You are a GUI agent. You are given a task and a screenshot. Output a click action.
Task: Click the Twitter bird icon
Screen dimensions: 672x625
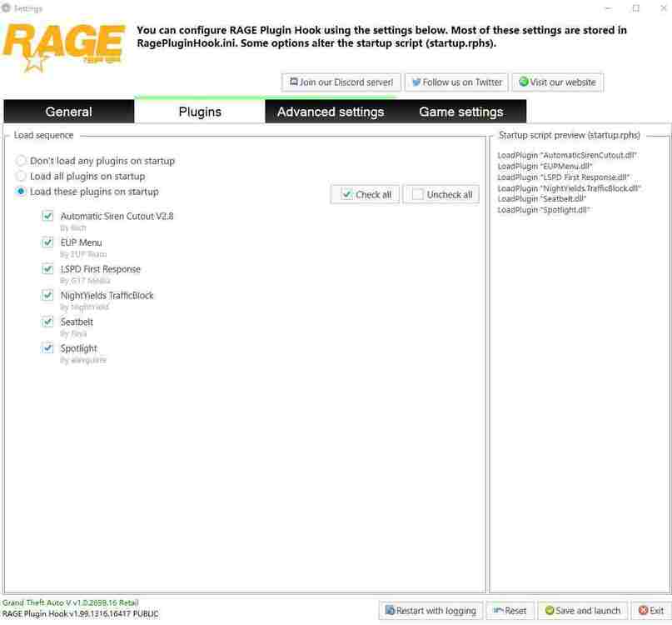pos(416,82)
